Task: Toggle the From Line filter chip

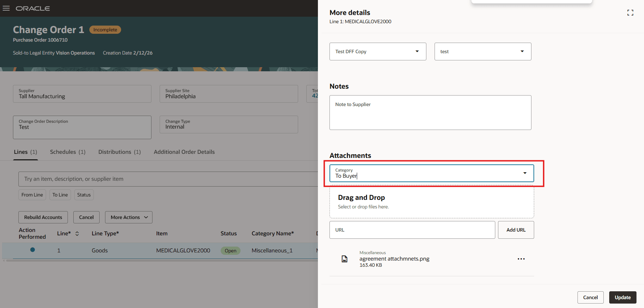Action: click(32, 195)
